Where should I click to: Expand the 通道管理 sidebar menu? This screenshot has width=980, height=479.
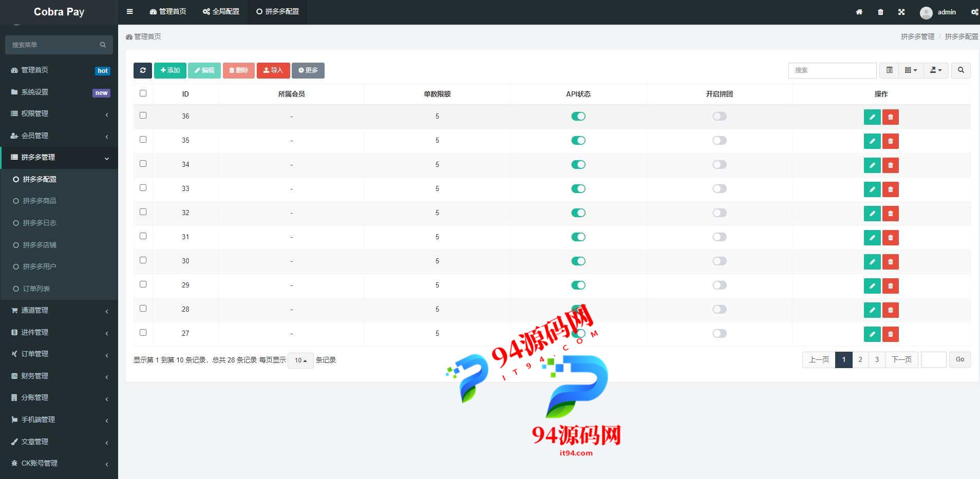[x=59, y=310]
